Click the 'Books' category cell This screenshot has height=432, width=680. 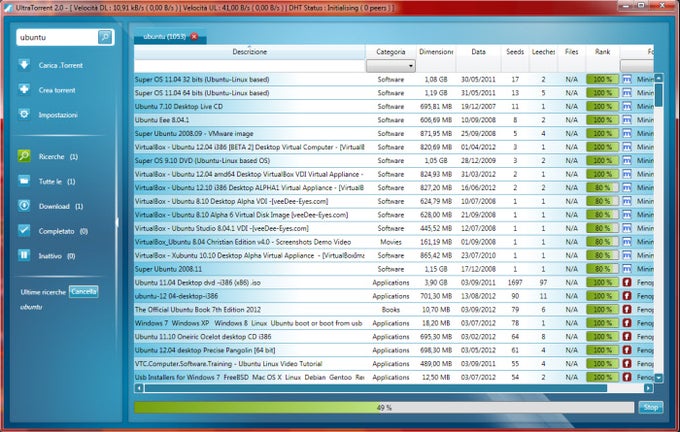pos(391,310)
